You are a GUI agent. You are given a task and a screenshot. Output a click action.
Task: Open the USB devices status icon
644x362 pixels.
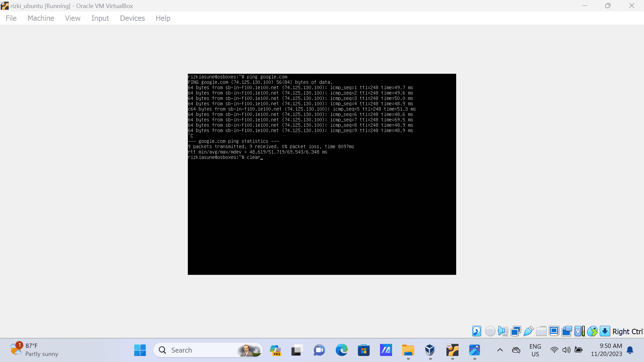pyautogui.click(x=528, y=331)
